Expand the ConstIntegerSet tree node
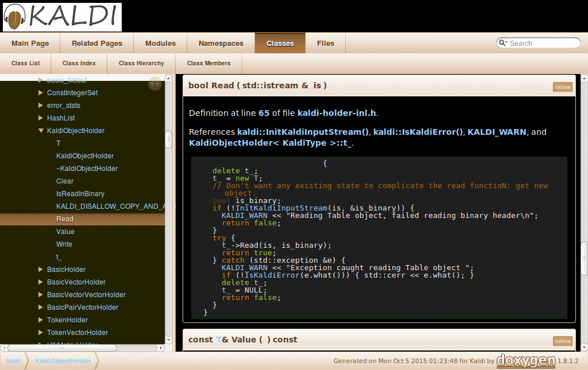This screenshot has height=370, width=588. [39, 92]
